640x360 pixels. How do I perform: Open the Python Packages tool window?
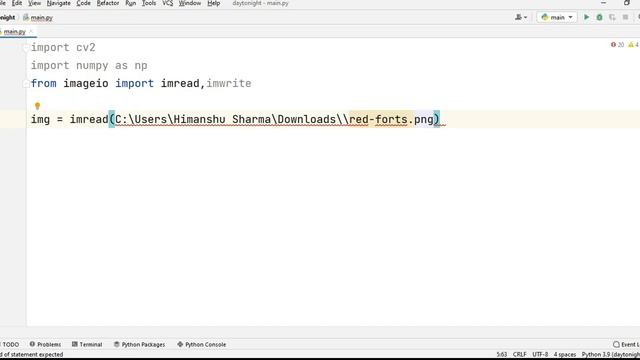point(140,344)
